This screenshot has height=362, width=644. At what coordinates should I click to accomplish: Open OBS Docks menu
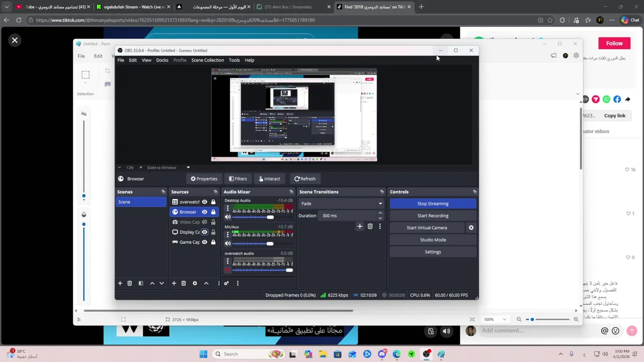click(x=162, y=60)
